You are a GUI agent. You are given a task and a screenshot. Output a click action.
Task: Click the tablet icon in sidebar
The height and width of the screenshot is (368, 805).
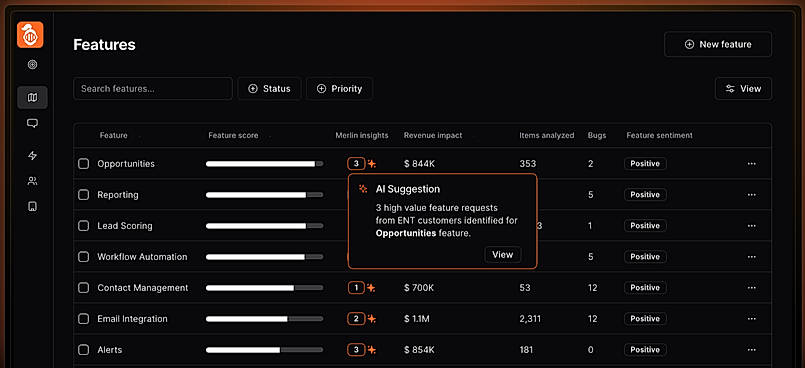point(32,207)
